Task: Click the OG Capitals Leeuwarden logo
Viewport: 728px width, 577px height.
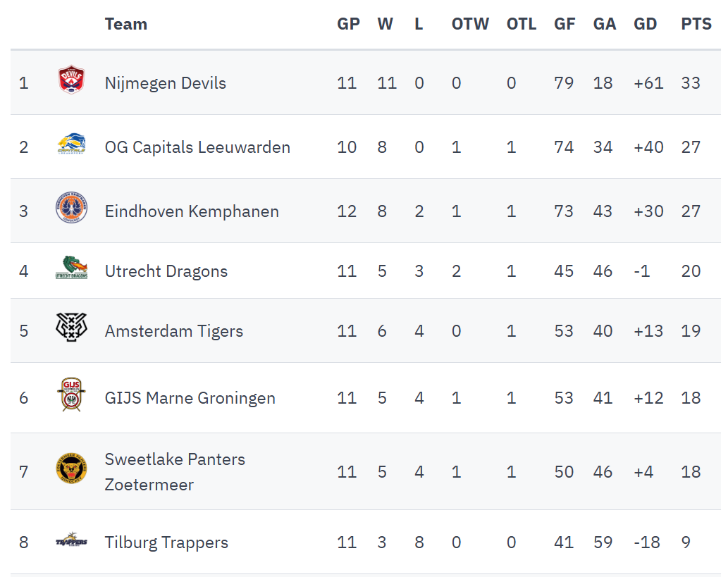Action: 71,146
